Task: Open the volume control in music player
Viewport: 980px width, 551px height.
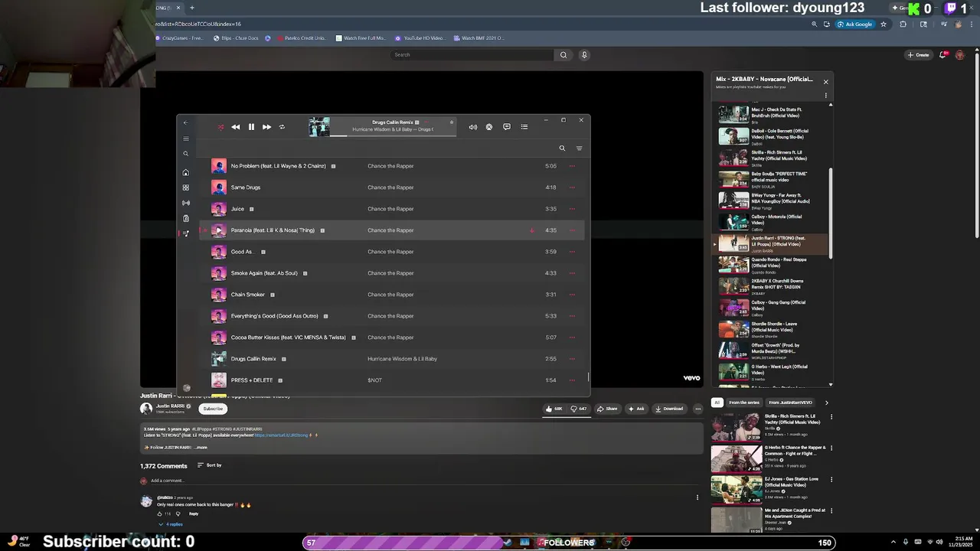Action: pyautogui.click(x=472, y=127)
